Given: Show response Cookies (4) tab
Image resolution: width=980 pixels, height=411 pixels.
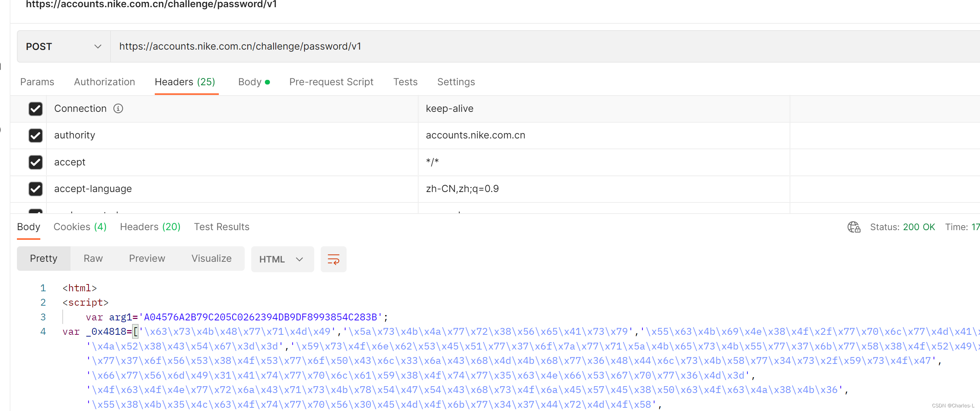Looking at the screenshot, I should pos(80,227).
